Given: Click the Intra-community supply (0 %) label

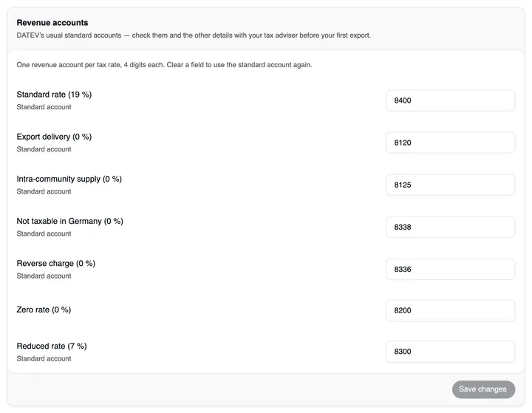Looking at the screenshot, I should (x=69, y=179).
